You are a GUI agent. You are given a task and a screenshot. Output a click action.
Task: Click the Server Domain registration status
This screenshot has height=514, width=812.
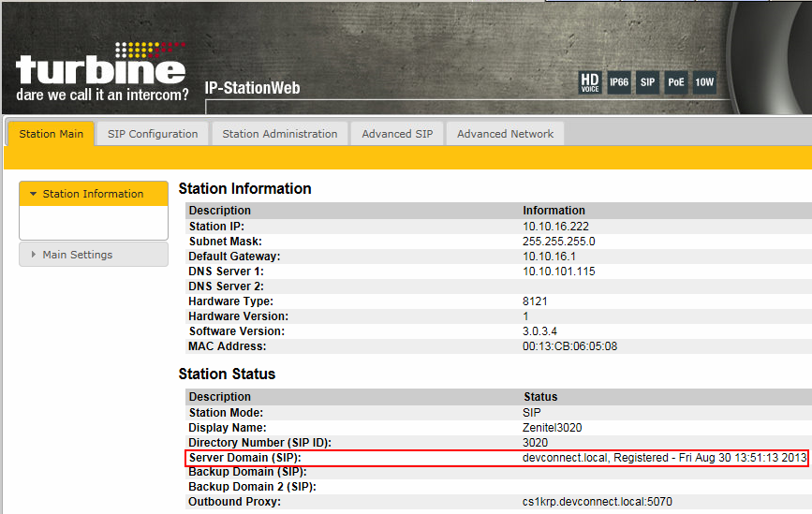click(663, 458)
